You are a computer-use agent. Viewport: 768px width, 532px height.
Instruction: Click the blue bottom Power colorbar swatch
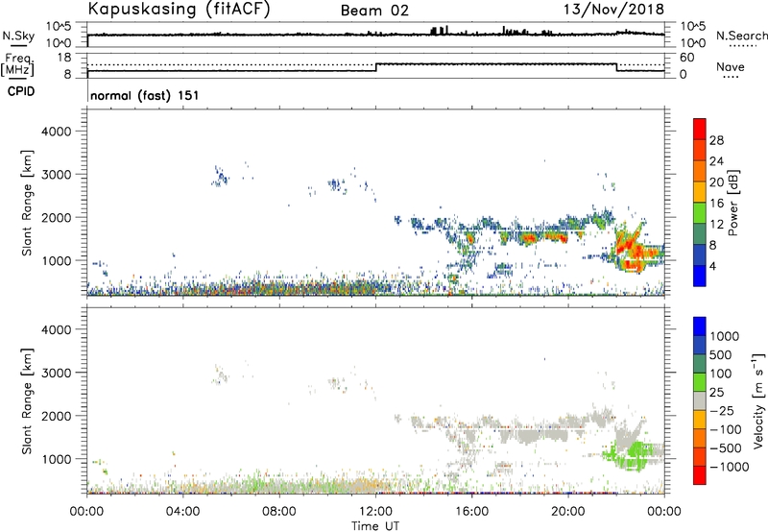tap(700, 276)
